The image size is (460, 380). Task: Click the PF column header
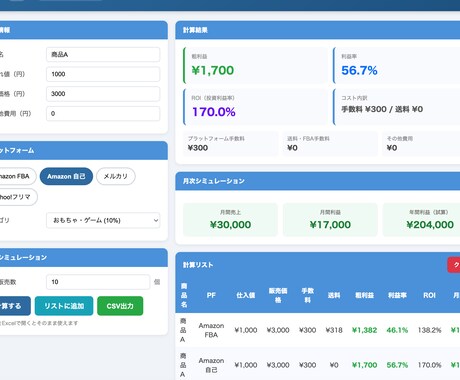(x=211, y=295)
